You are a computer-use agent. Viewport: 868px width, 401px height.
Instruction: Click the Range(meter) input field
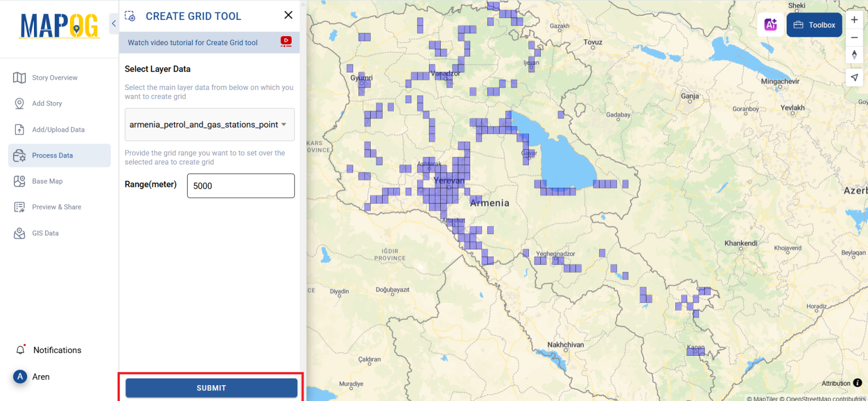pos(240,185)
